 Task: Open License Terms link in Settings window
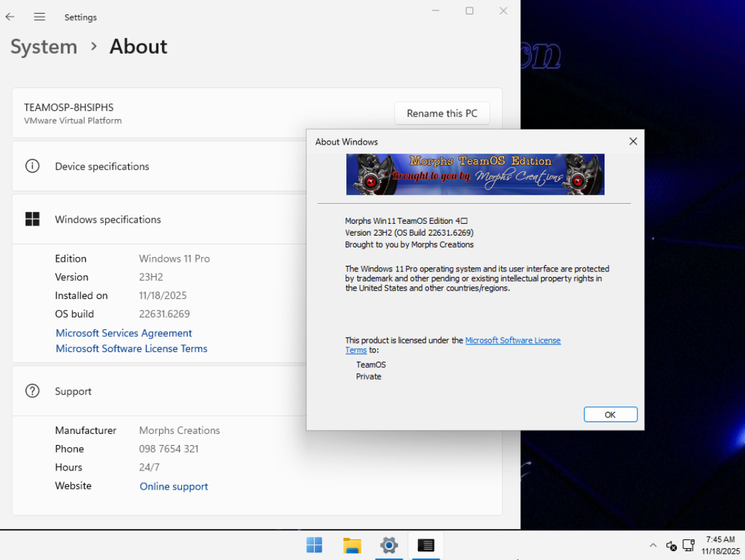[x=132, y=349]
